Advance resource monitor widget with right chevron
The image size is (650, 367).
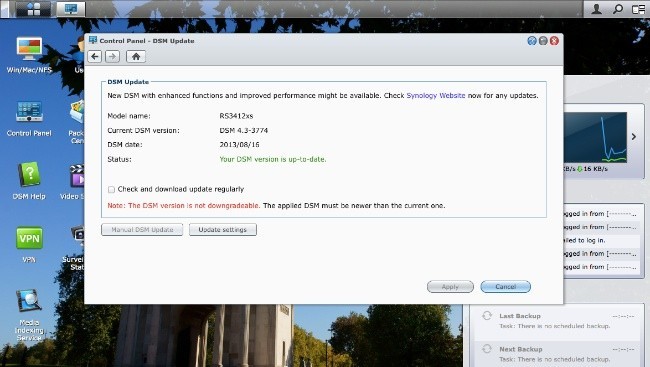click(x=634, y=136)
